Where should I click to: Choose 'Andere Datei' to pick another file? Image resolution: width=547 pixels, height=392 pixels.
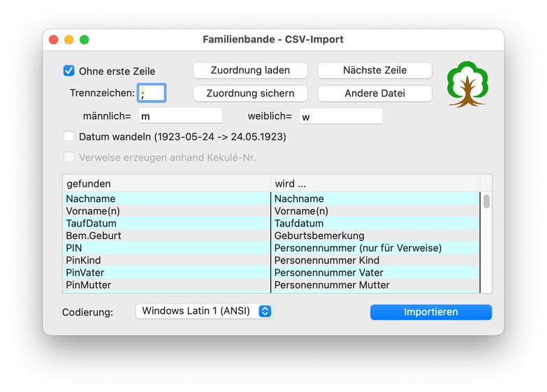[374, 94]
